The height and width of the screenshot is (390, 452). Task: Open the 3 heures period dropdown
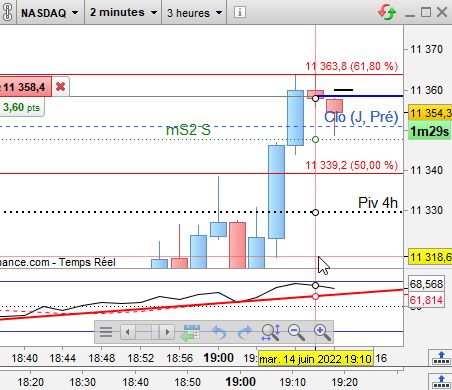(x=194, y=13)
